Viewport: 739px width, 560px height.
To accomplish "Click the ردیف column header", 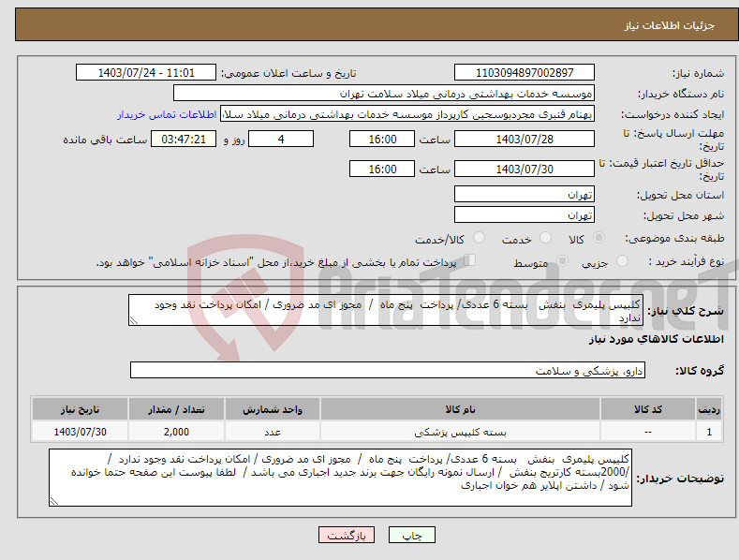I will (x=709, y=409).
